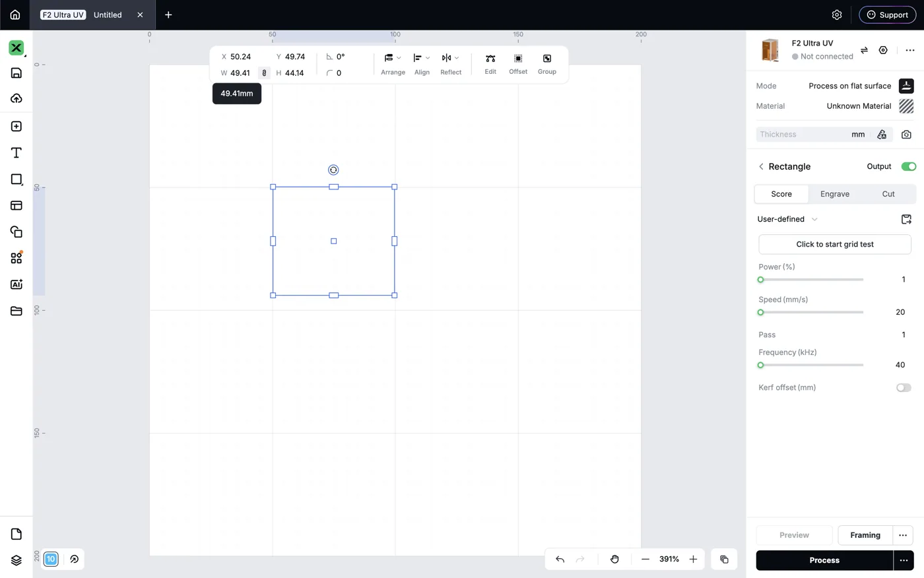Viewport: 924px width, 578px height.
Task: Open more options beside Framing
Action: click(x=903, y=535)
